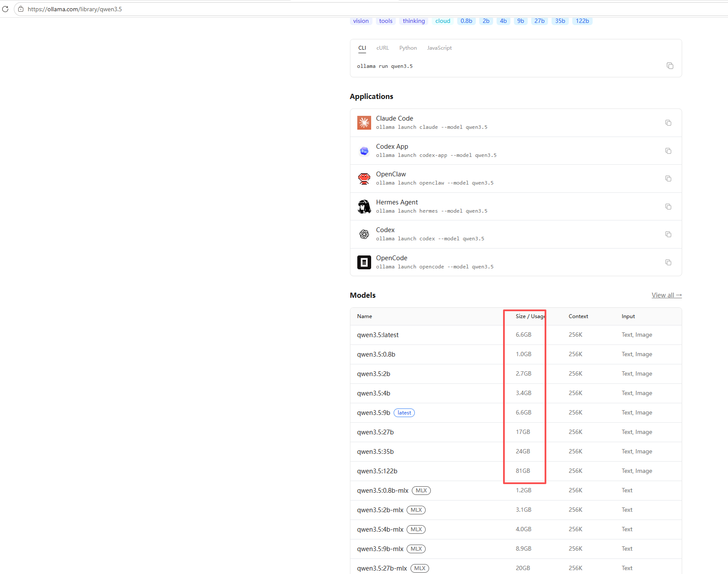Click the browser address bar URL

[75, 9]
